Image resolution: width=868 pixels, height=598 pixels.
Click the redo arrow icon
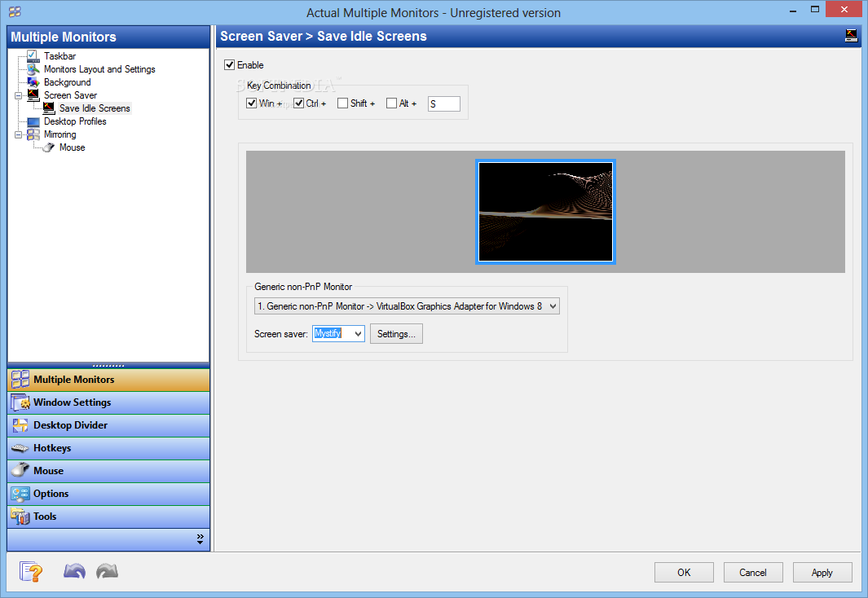107,571
